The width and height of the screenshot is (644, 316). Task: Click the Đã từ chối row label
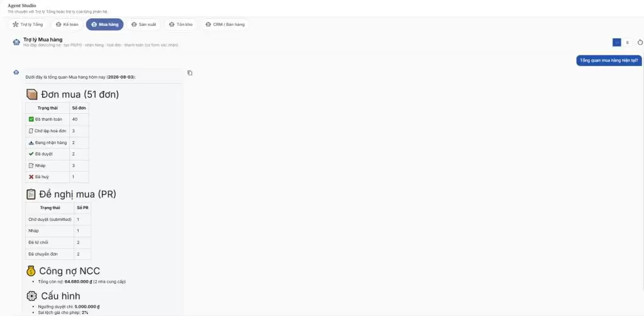click(x=38, y=242)
